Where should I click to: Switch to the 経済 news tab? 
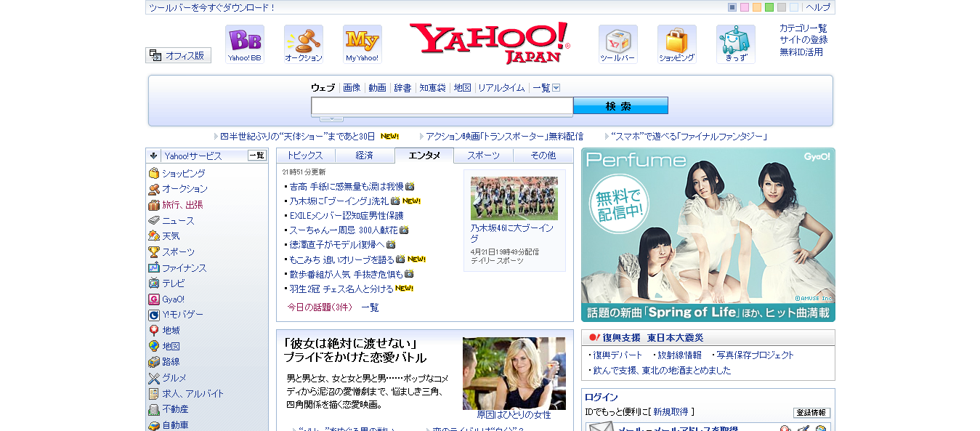tap(365, 156)
